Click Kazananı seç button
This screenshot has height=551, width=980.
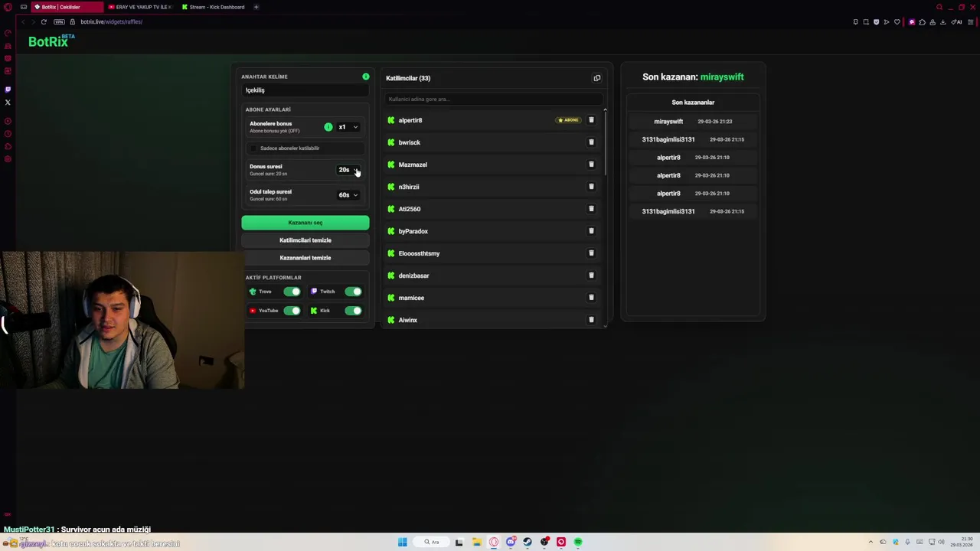(305, 223)
